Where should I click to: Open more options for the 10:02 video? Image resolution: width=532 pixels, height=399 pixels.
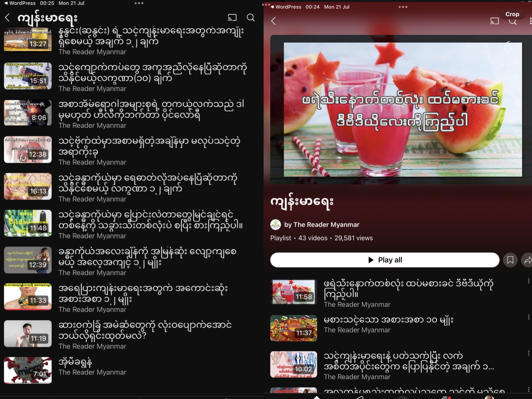click(x=528, y=353)
